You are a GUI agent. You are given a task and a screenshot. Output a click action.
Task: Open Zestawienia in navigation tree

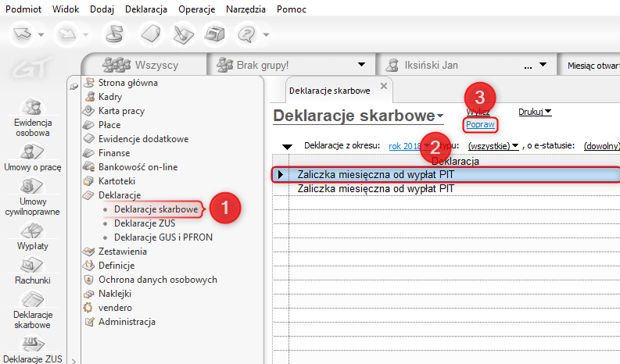[x=122, y=252]
